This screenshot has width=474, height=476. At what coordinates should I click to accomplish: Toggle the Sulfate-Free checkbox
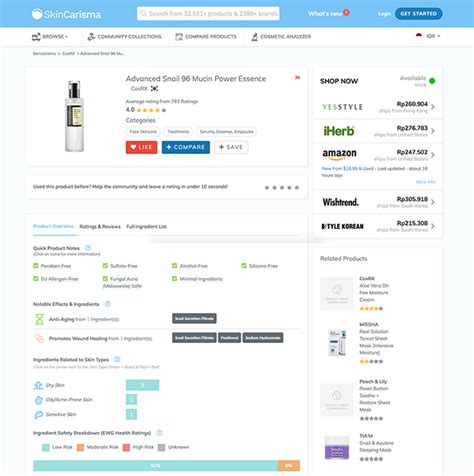(x=105, y=266)
